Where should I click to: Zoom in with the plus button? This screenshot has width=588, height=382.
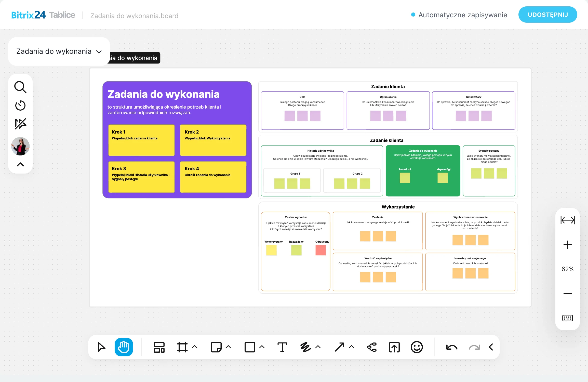(568, 245)
